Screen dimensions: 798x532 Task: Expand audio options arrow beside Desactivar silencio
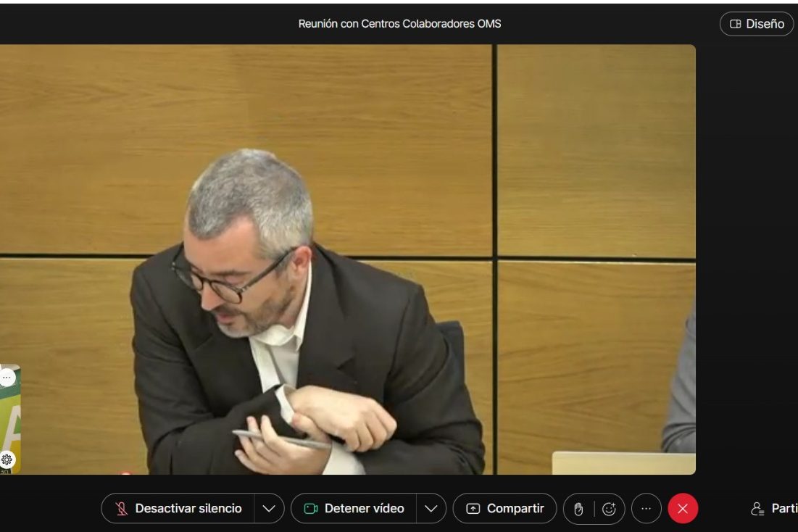[269, 509]
